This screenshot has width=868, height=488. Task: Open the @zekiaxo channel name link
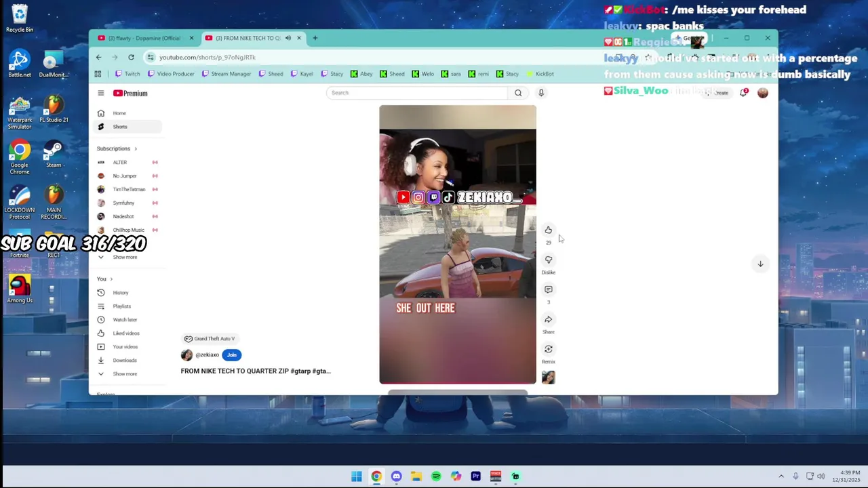(207, 354)
